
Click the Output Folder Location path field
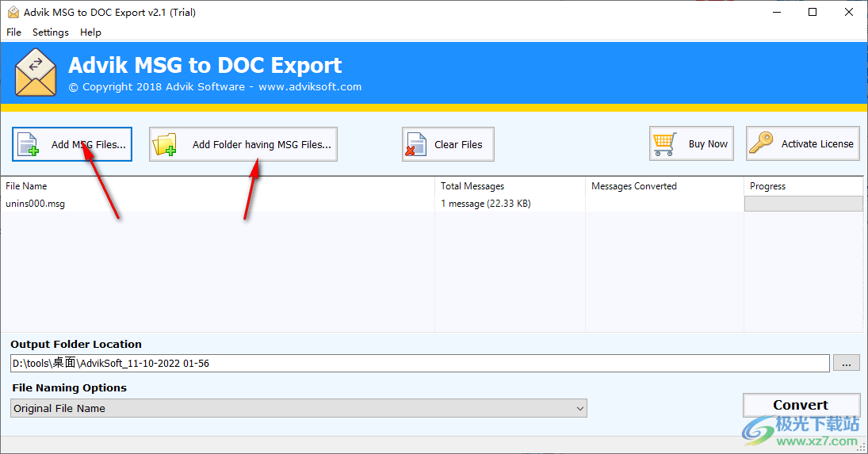419,364
